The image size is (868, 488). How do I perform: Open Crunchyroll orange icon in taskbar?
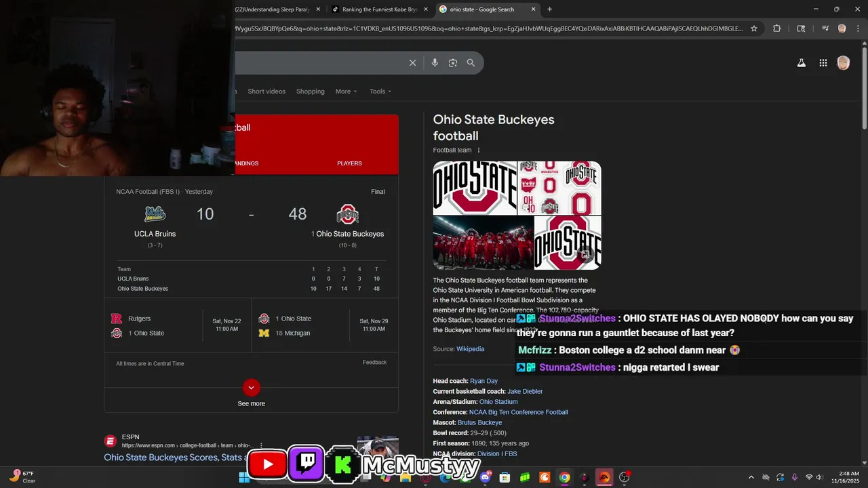click(545, 477)
